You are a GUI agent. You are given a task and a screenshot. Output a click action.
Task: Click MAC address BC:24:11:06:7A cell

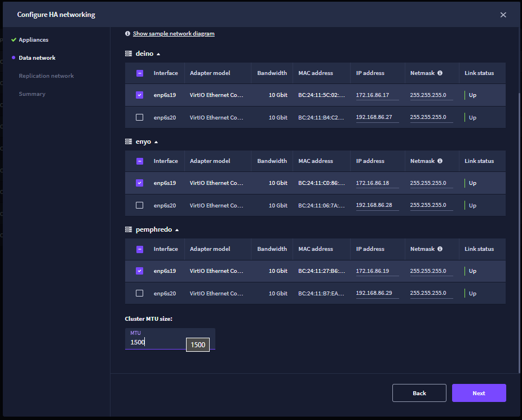321,205
